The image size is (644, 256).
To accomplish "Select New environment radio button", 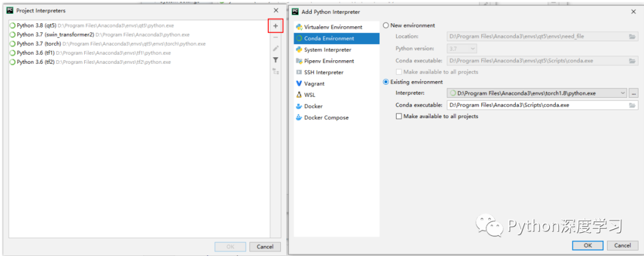I will tap(386, 26).
